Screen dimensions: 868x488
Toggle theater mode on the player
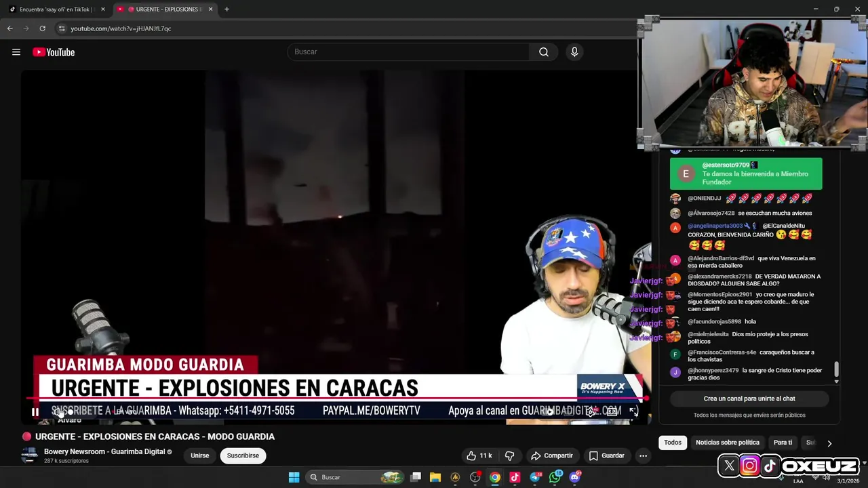coord(612,411)
